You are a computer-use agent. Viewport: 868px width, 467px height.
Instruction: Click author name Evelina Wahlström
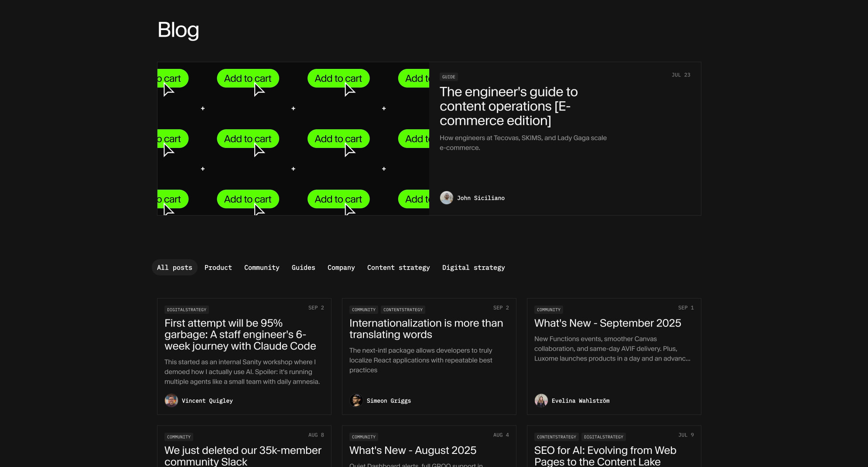[x=581, y=400]
